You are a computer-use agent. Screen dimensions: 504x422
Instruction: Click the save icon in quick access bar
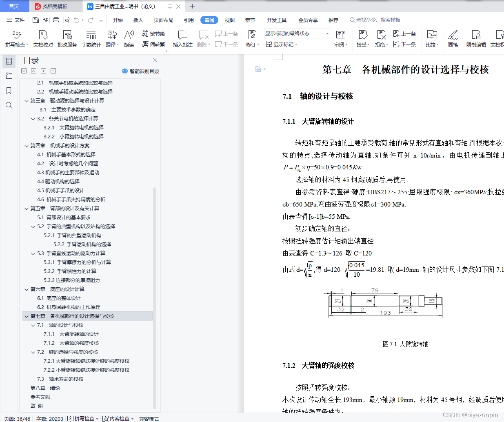(x=36, y=20)
